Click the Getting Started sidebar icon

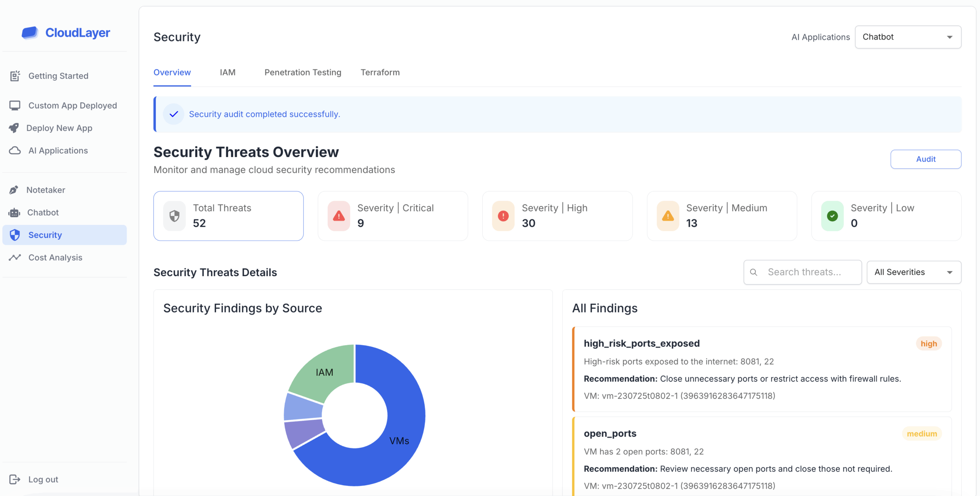click(x=15, y=76)
